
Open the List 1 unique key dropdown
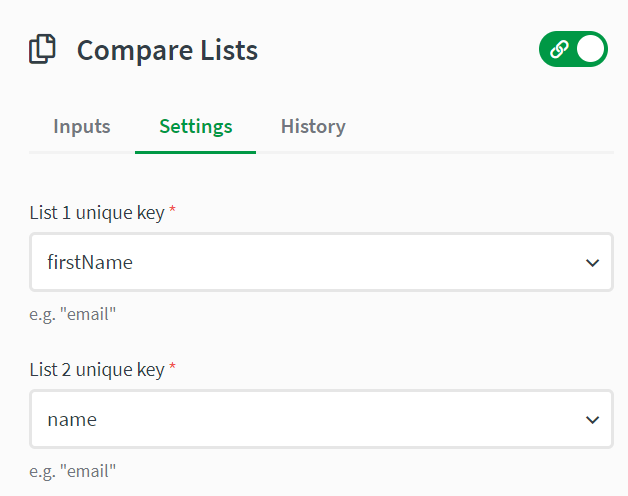click(x=321, y=262)
